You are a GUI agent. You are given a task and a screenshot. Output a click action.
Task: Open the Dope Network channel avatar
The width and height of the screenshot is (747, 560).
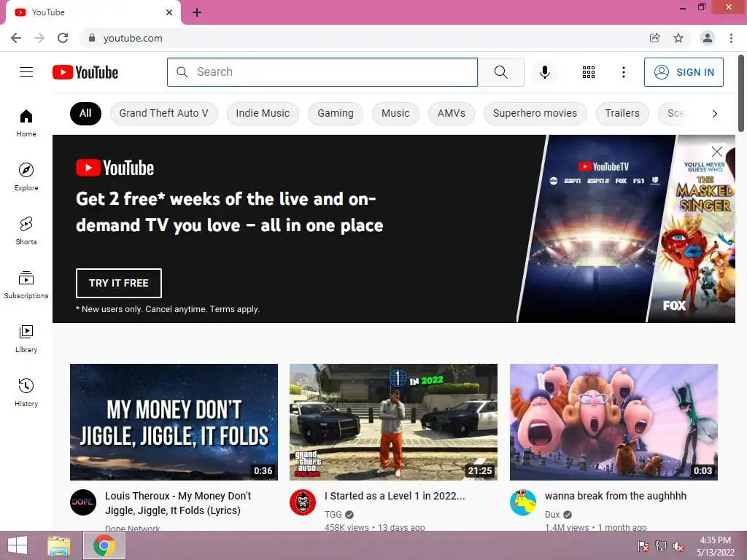[x=83, y=502]
